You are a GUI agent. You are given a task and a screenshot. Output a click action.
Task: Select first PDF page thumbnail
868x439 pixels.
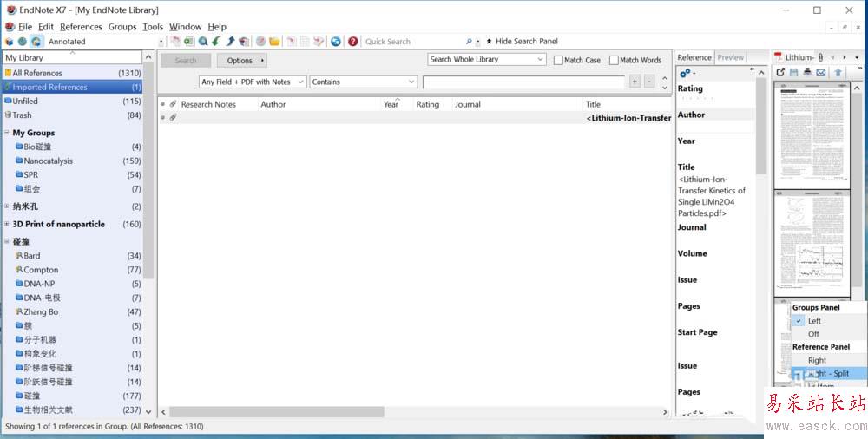click(x=812, y=135)
